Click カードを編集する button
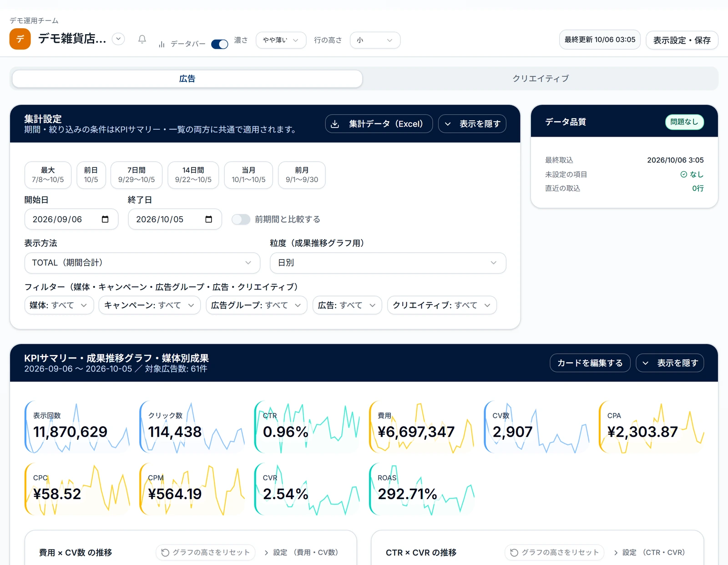The width and height of the screenshot is (728, 565). (x=590, y=363)
